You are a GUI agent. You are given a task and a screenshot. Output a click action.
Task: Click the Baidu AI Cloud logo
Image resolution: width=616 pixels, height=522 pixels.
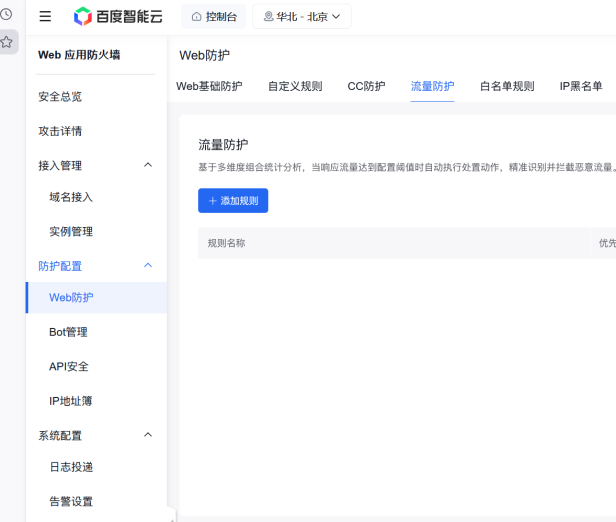(118, 16)
